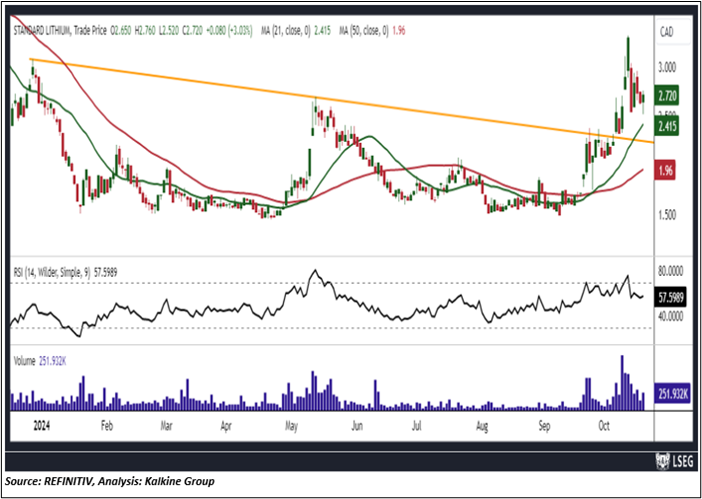Click the red 1.96 moving average tag
This screenshot has height=499, width=702.
click(x=666, y=171)
